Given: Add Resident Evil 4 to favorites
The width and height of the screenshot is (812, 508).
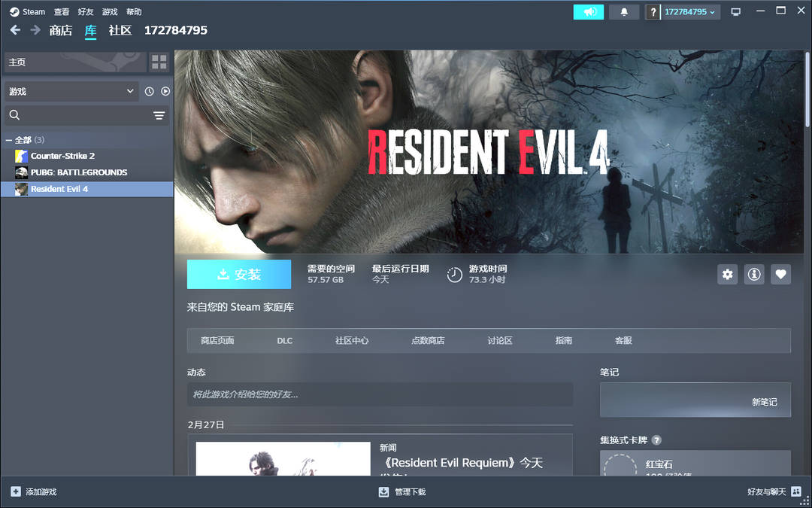Looking at the screenshot, I should (x=780, y=275).
